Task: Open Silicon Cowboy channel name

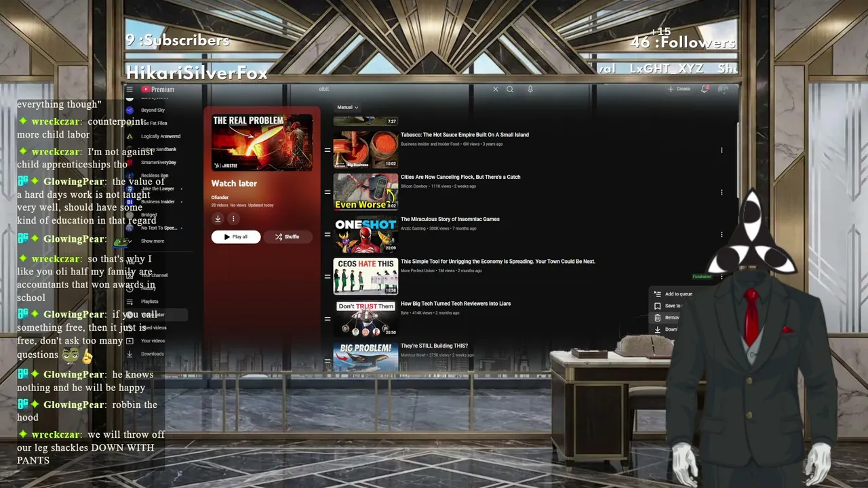Action: [x=414, y=186]
